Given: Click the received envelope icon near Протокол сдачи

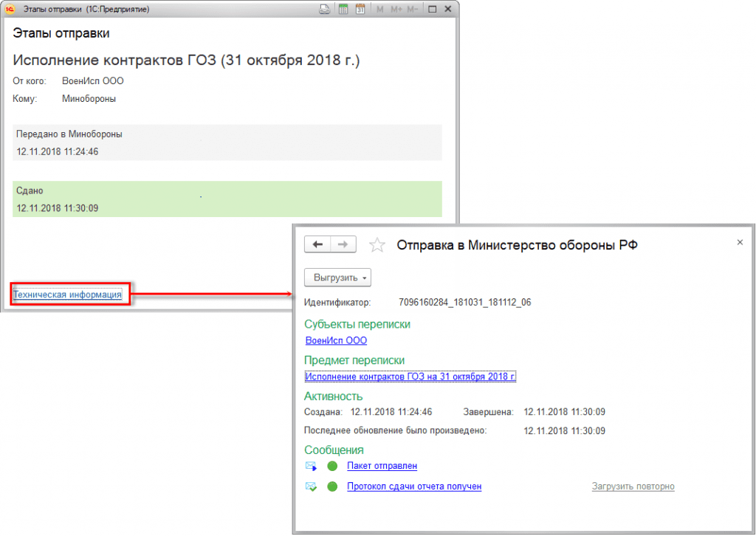Looking at the screenshot, I should tap(311, 487).
